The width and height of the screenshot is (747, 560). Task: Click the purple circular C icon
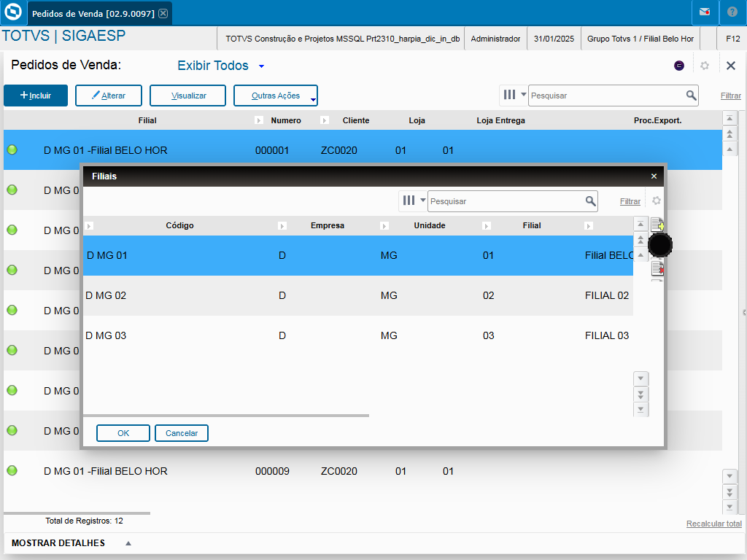(x=679, y=66)
